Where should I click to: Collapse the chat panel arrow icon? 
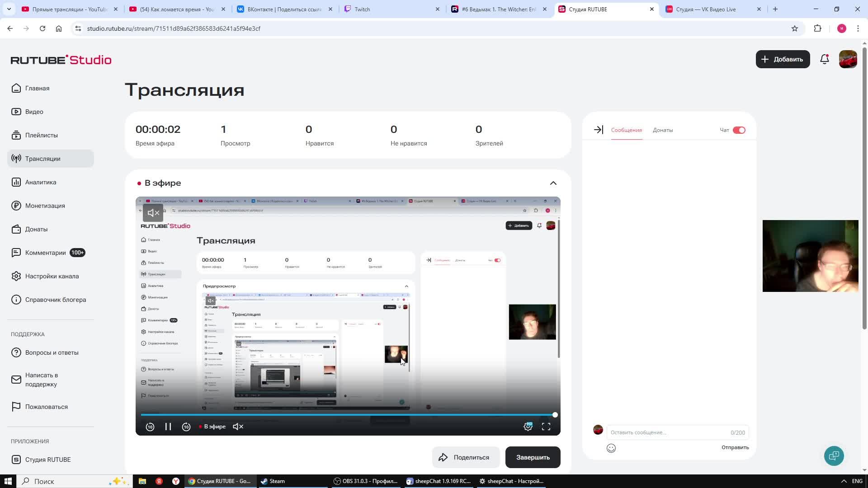point(598,130)
